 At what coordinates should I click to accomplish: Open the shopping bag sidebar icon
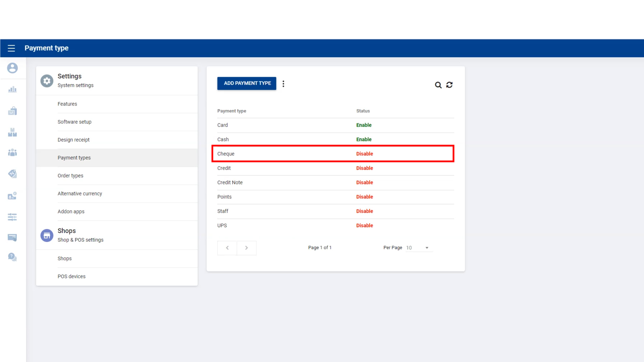tap(12, 111)
